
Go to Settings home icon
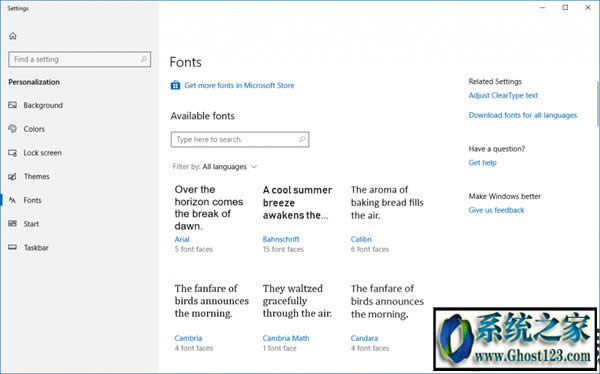point(13,36)
